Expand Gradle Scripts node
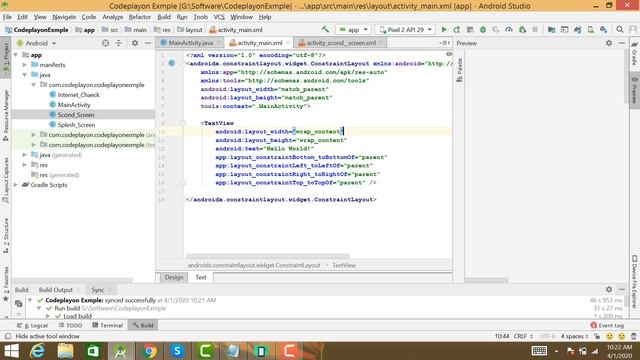The width and height of the screenshot is (640, 360). pos(16,185)
